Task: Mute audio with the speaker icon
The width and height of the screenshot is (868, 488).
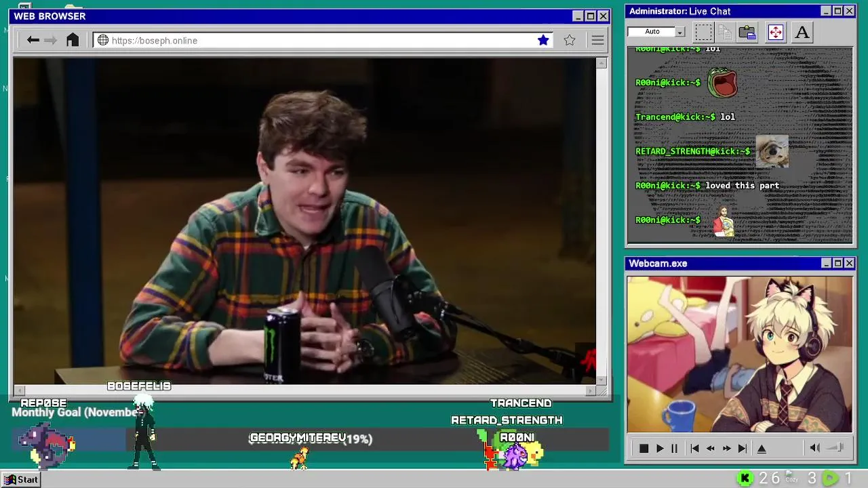Action: (815, 447)
